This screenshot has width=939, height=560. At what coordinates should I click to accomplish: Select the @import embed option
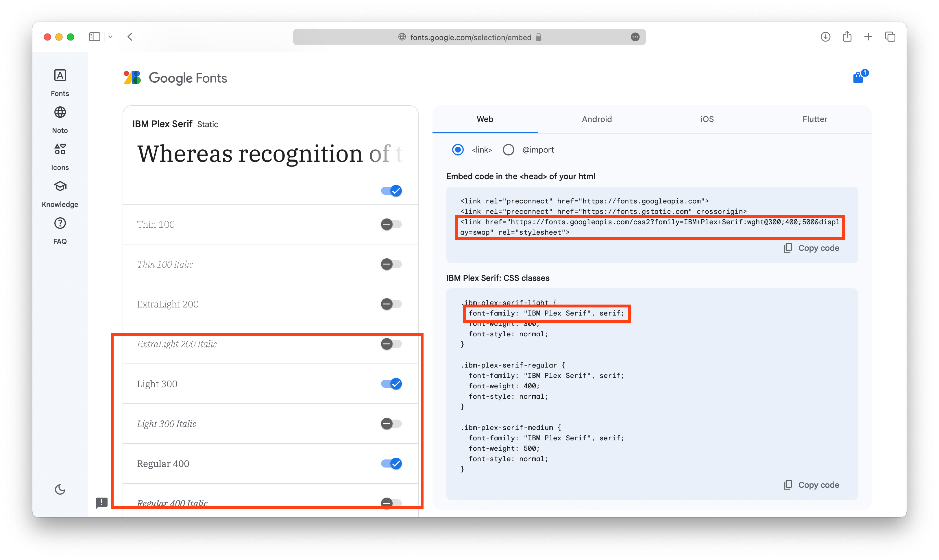tap(508, 150)
